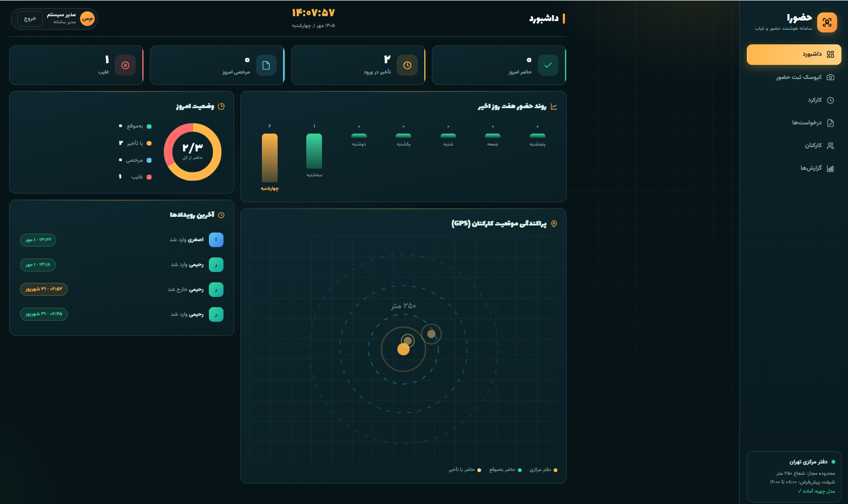Click the large orange office marker on GPS map
Viewport: 848px width, 504px height.
pos(404,349)
